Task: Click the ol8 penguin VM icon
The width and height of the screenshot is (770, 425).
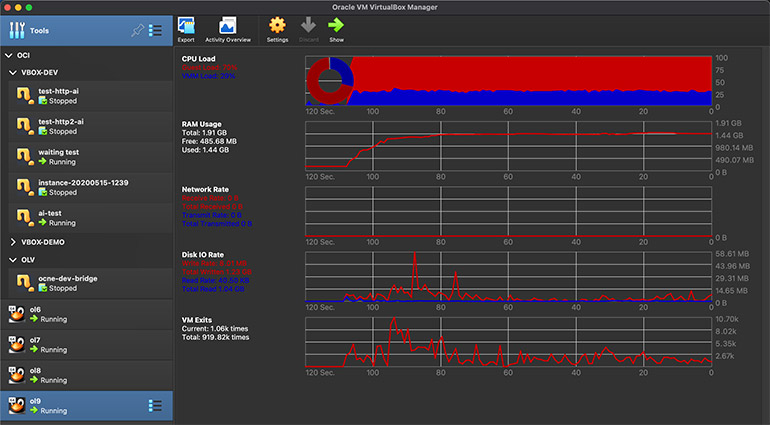Action: [x=17, y=374]
